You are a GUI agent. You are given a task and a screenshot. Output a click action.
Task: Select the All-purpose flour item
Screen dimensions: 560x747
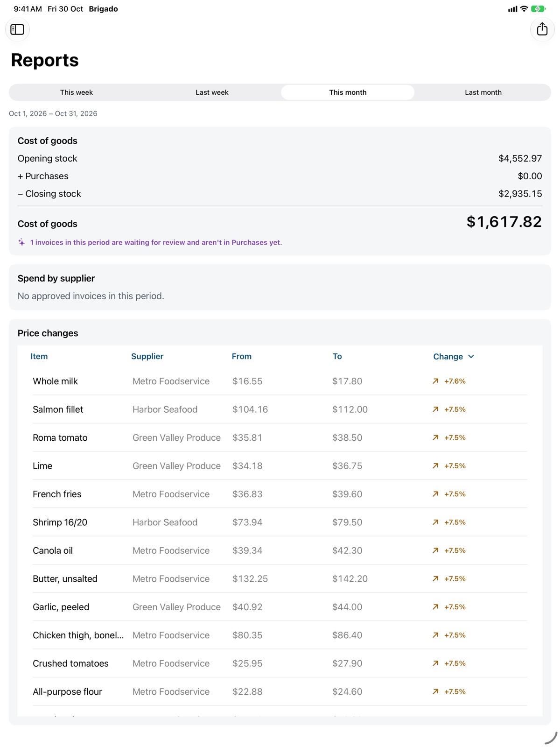67,692
